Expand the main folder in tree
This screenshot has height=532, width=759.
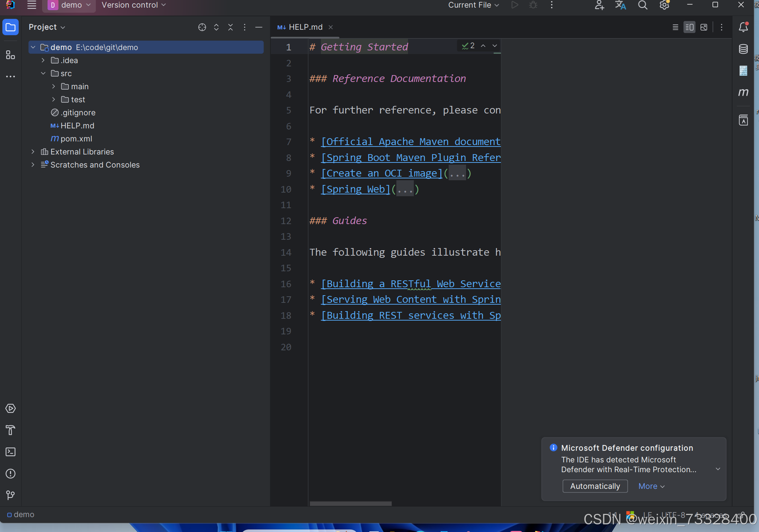coord(54,86)
